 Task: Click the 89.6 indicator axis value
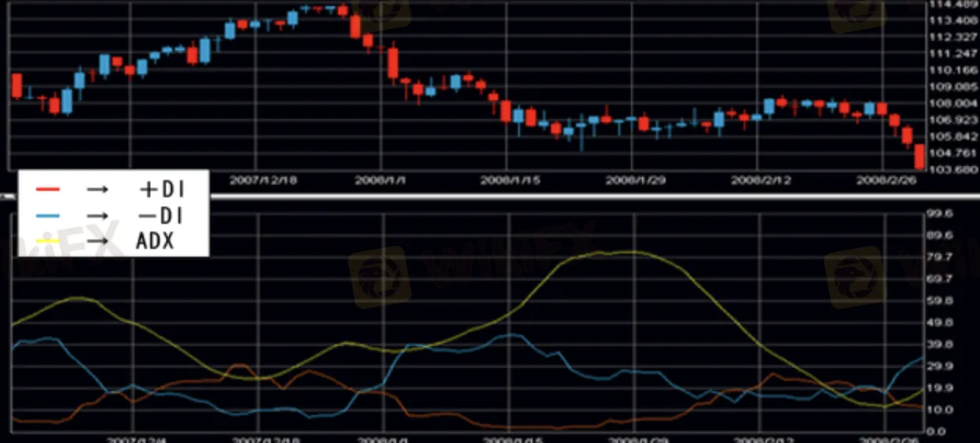(939, 236)
